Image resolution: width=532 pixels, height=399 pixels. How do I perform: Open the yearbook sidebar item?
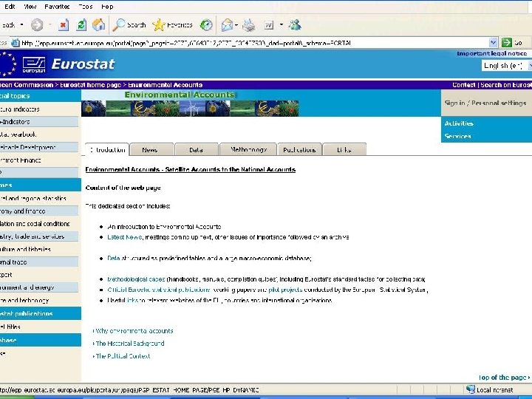(18, 134)
